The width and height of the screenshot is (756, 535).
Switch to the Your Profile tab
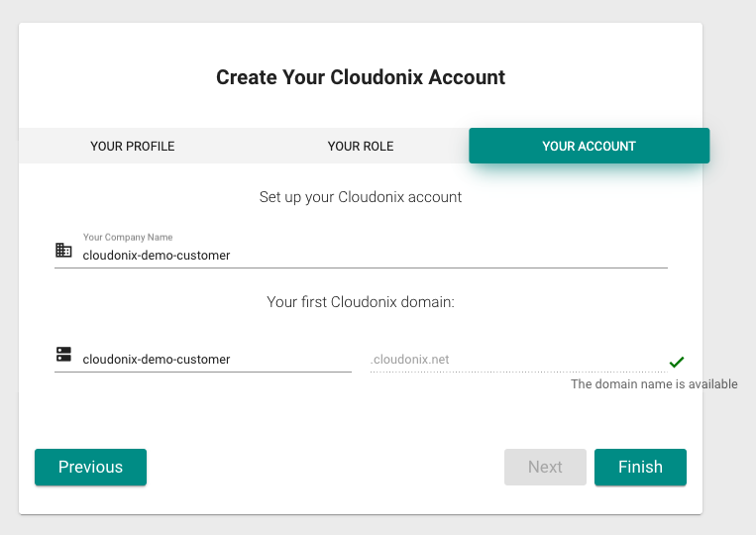tap(132, 146)
